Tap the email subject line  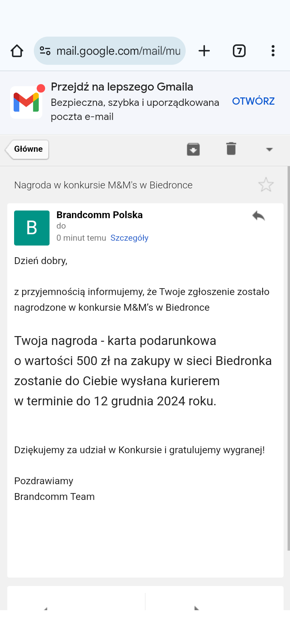[x=103, y=185]
